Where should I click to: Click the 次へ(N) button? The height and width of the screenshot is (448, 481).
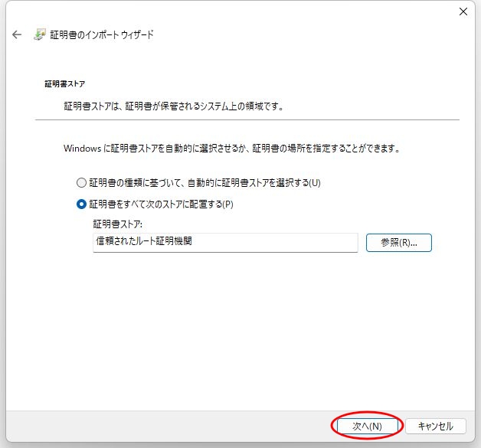tap(367, 426)
